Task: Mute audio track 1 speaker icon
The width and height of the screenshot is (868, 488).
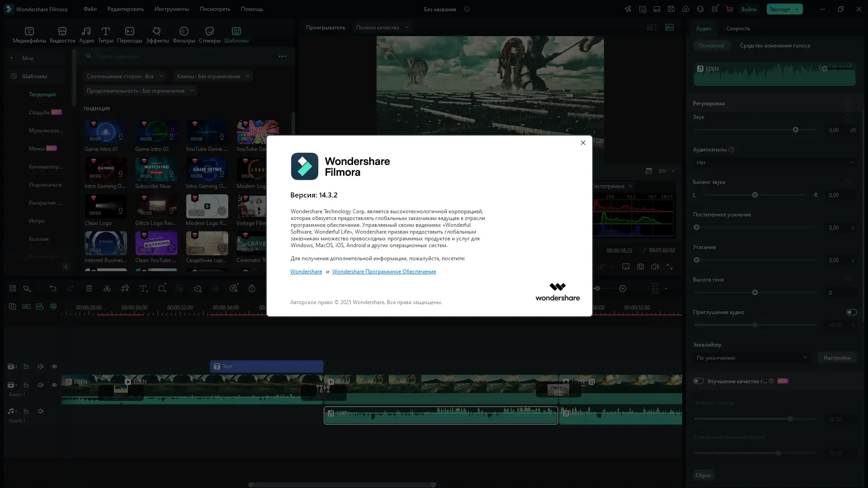Action: pyautogui.click(x=41, y=411)
